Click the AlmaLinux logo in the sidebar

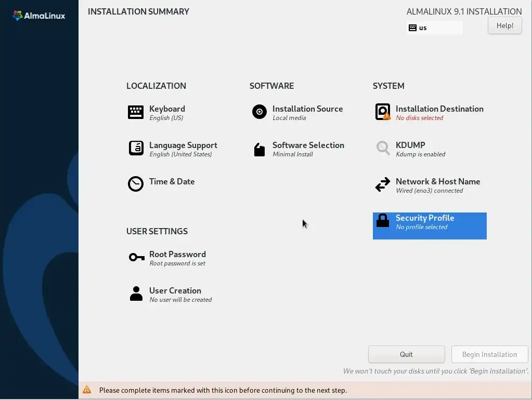pos(38,16)
